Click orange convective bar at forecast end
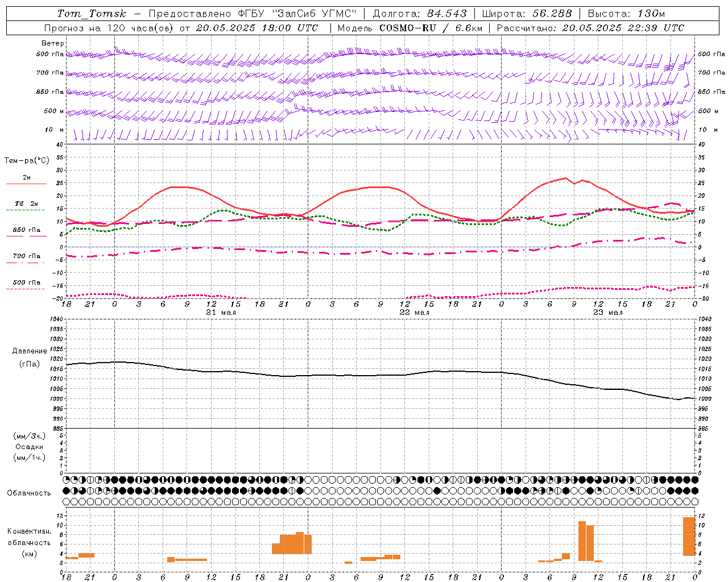This screenshot has width=728, height=582. (689, 537)
